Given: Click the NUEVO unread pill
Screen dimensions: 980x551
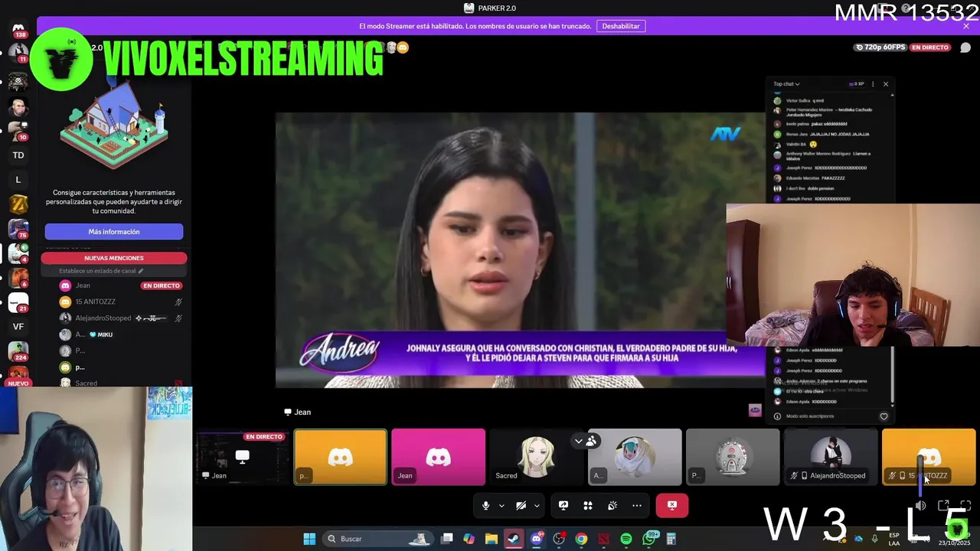Looking at the screenshot, I should click(18, 383).
